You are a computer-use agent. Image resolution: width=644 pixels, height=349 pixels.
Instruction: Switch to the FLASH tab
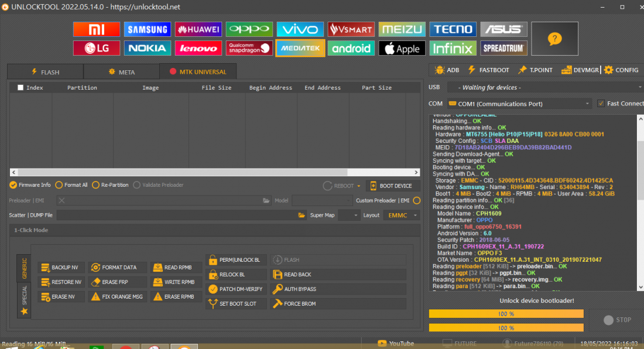[x=46, y=72]
